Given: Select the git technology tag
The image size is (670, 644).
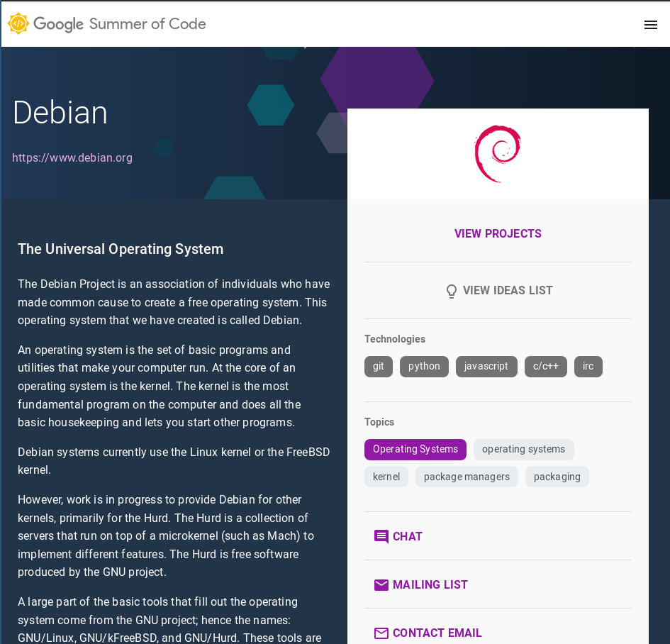Looking at the screenshot, I should pyautogui.click(x=378, y=367).
